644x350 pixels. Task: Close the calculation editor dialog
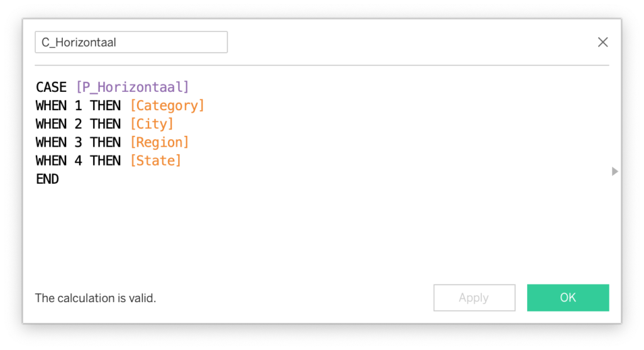coord(602,42)
